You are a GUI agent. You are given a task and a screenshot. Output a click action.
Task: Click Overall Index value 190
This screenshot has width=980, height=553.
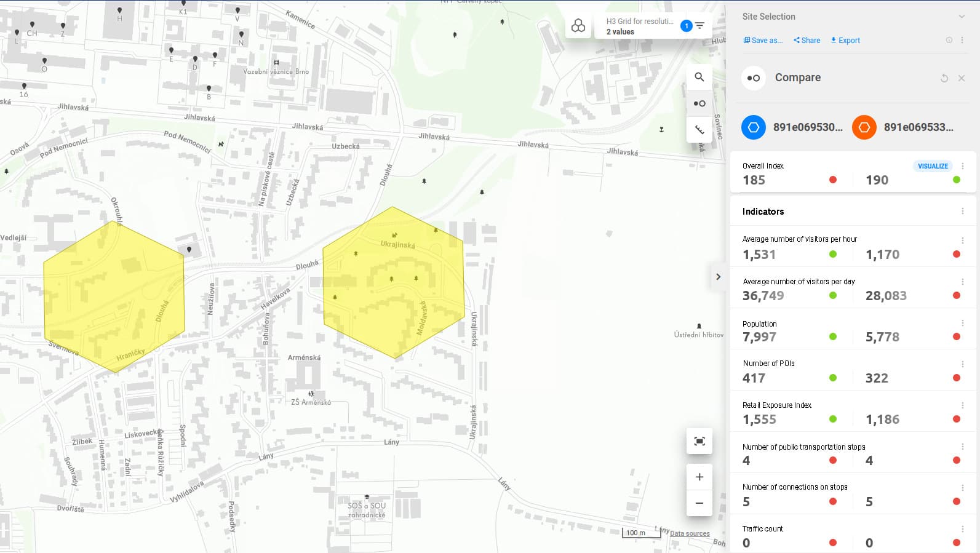[877, 180]
